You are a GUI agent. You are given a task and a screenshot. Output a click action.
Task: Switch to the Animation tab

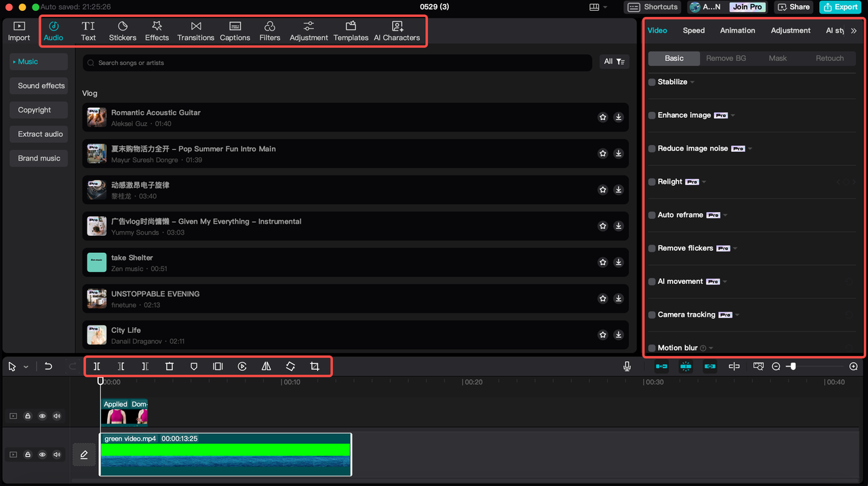(x=738, y=31)
